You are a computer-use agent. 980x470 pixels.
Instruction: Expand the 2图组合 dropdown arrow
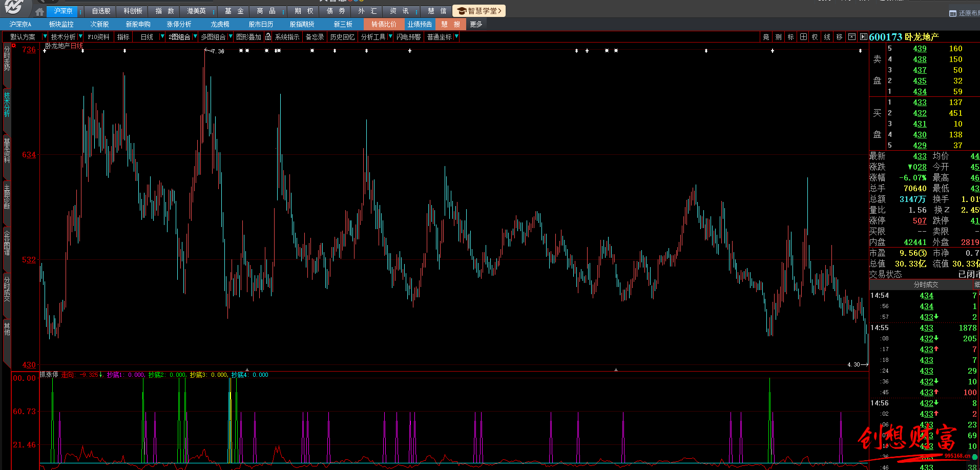(195, 36)
